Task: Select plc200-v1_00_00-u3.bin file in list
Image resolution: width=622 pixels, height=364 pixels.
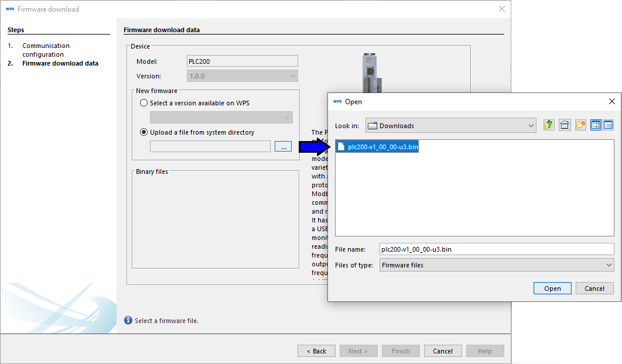Action: click(x=382, y=147)
